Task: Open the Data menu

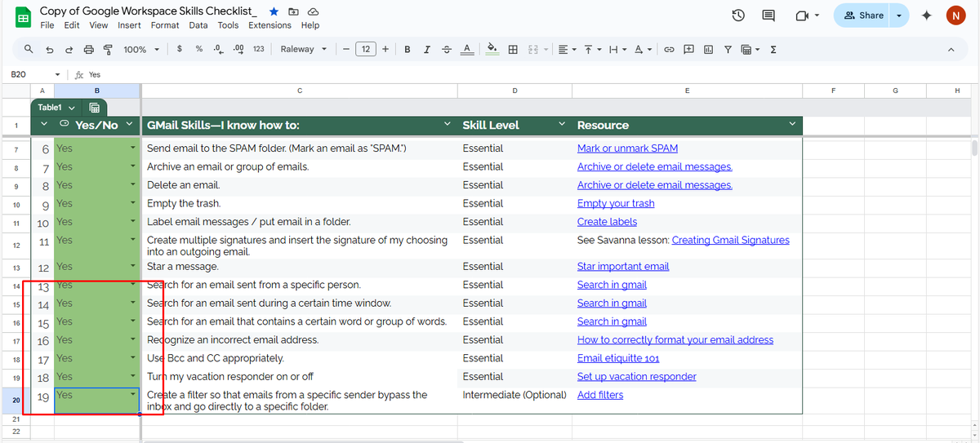Action: coord(198,25)
